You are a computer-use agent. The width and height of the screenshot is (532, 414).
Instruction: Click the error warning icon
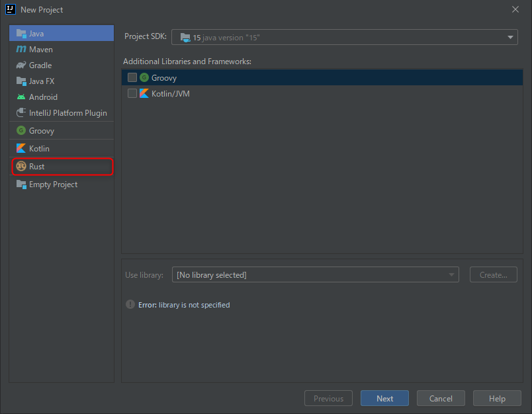pyautogui.click(x=130, y=304)
